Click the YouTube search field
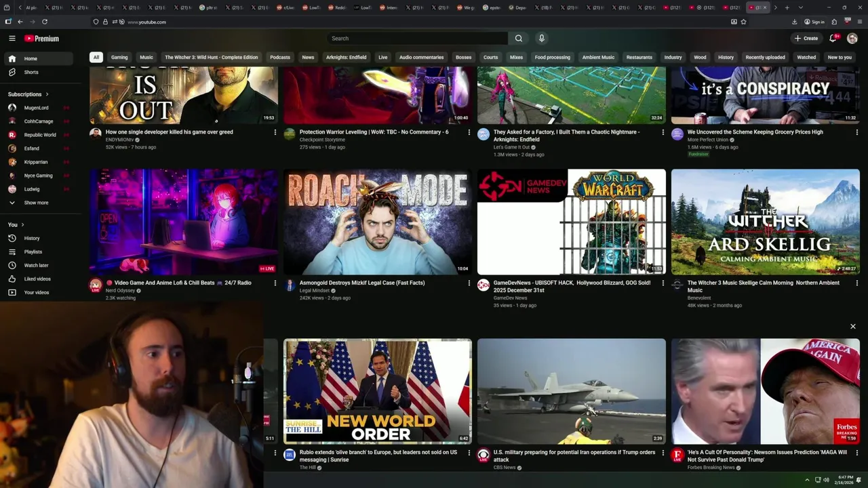The image size is (868, 488). (x=417, y=39)
